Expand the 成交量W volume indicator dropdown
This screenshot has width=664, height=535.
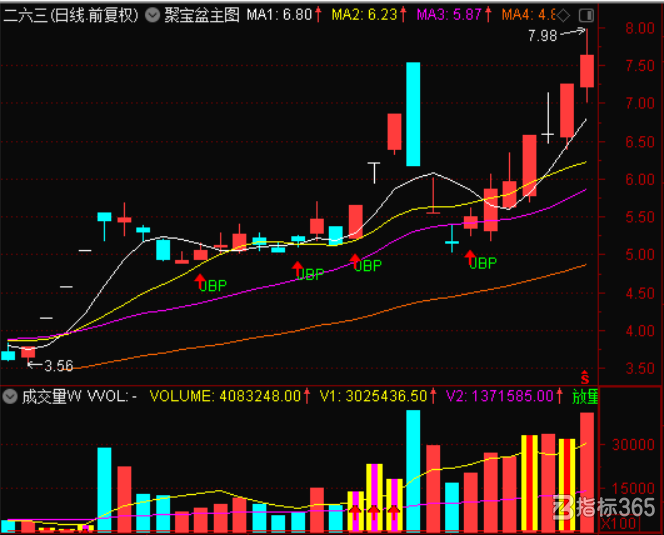pyautogui.click(x=10, y=397)
